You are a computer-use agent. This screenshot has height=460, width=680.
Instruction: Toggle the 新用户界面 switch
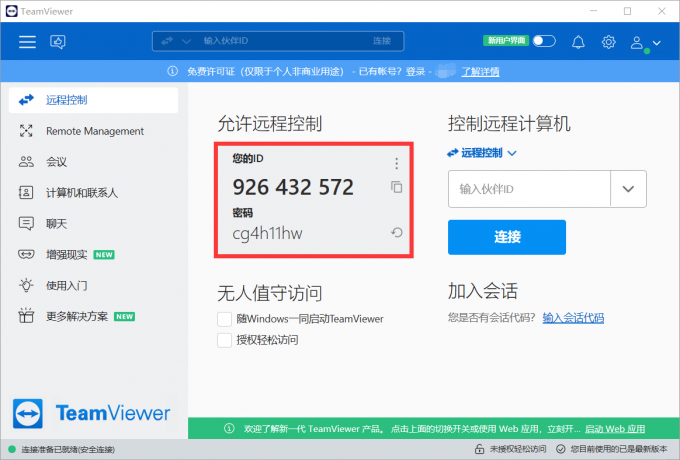[543, 42]
